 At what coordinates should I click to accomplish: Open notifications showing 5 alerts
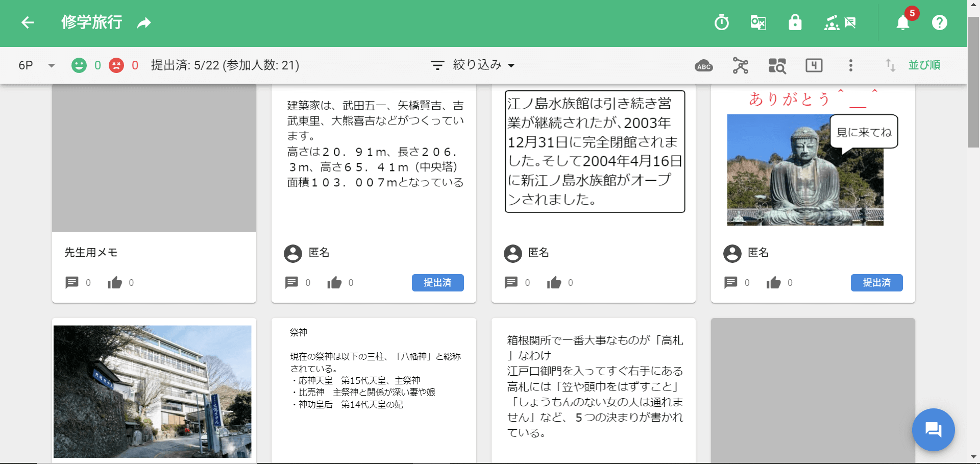(x=902, y=23)
